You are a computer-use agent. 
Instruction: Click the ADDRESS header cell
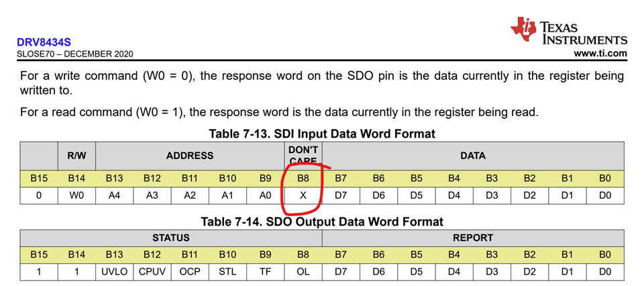pyautogui.click(x=190, y=156)
